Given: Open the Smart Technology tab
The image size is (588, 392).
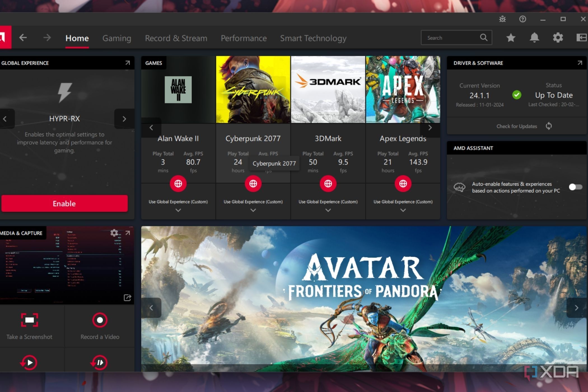Looking at the screenshot, I should click(x=313, y=38).
